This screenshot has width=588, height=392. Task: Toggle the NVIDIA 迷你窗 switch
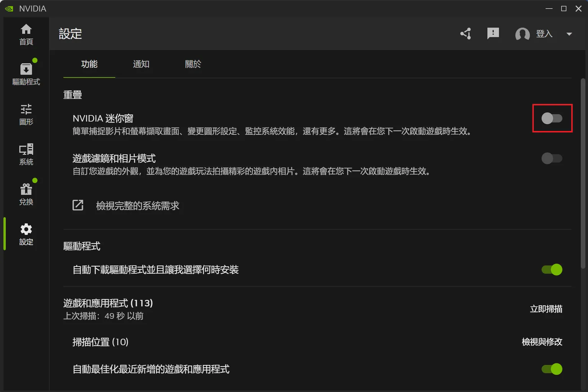(x=552, y=118)
